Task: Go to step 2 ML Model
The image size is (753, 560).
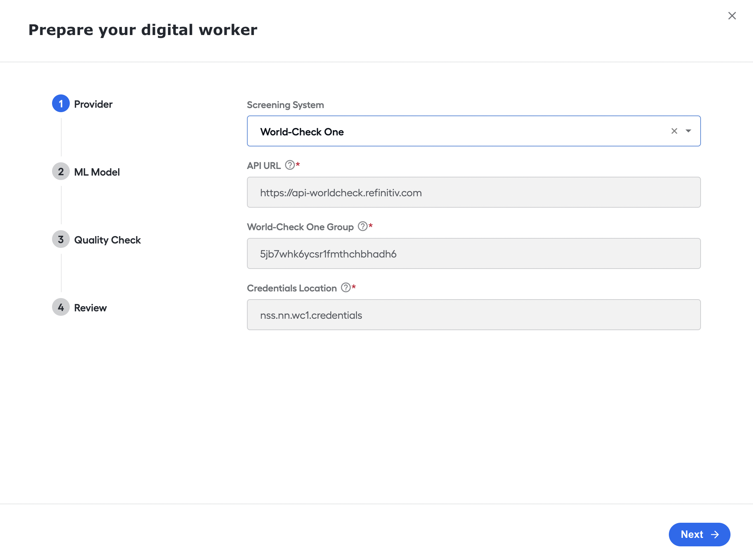Action: coord(86,172)
